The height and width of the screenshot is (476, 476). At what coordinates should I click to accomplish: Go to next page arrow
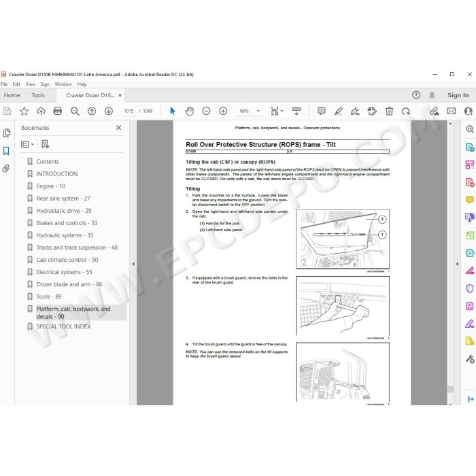[x=109, y=111]
